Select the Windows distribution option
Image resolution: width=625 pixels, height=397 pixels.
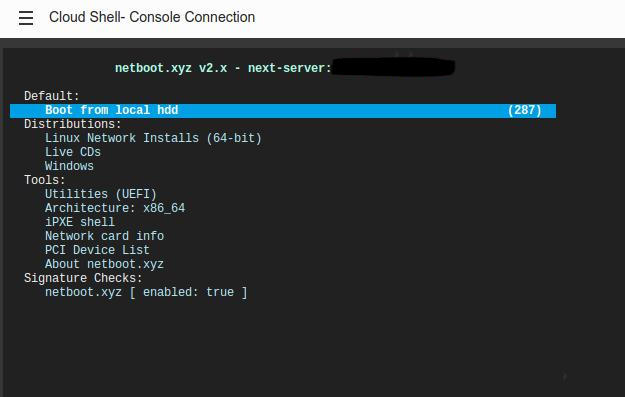[x=69, y=166]
